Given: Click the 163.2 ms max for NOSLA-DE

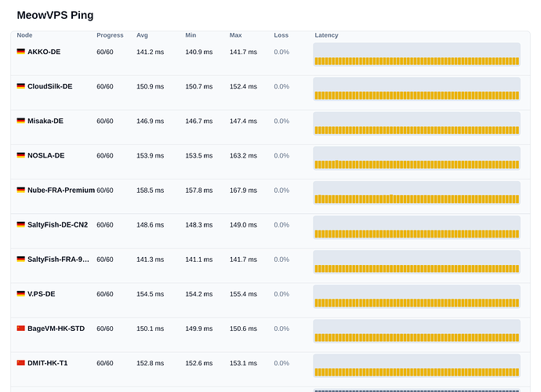Looking at the screenshot, I should tap(243, 155).
